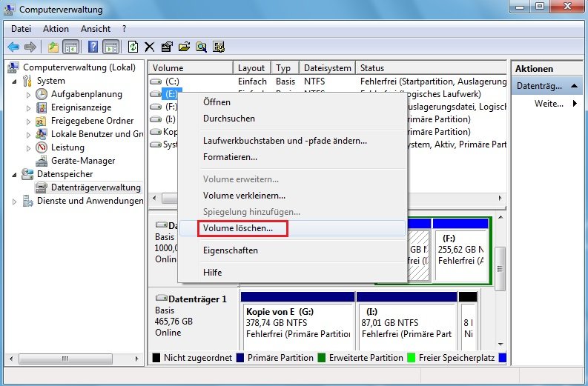
Task: Click the Primäre Partition legend color
Action: click(x=240, y=358)
